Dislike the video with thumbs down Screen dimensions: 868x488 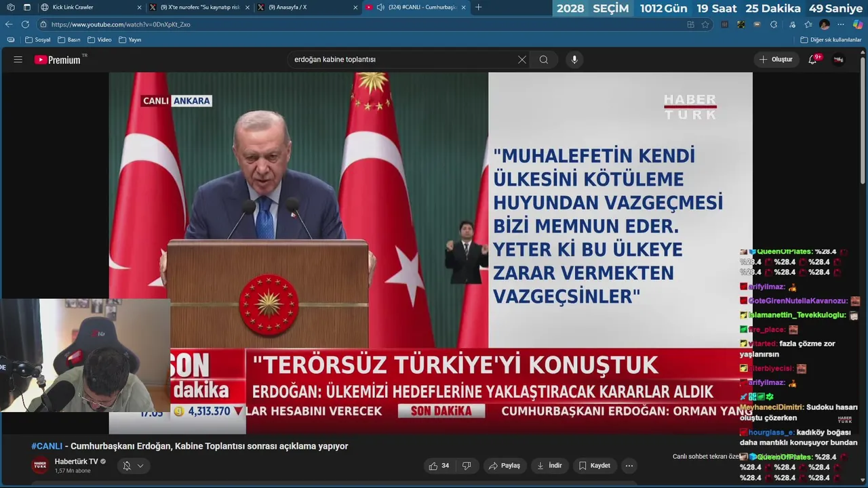click(x=467, y=466)
